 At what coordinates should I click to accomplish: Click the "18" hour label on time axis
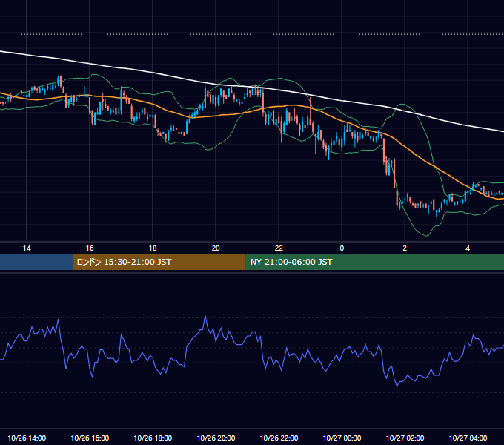(x=153, y=248)
